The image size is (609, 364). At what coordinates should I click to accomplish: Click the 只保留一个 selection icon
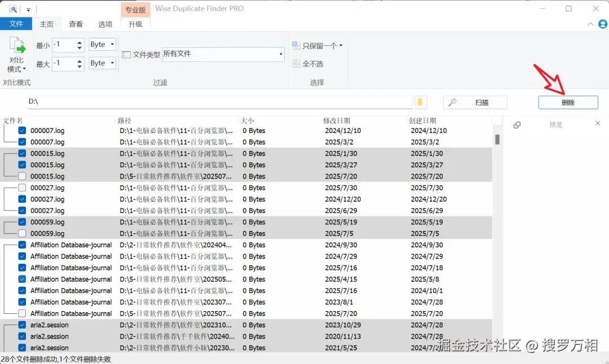(x=297, y=46)
